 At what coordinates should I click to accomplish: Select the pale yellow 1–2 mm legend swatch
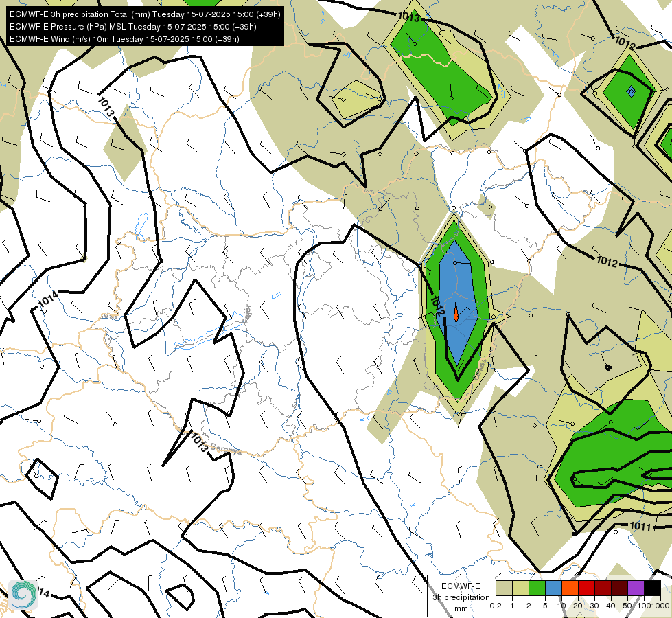click(x=520, y=588)
